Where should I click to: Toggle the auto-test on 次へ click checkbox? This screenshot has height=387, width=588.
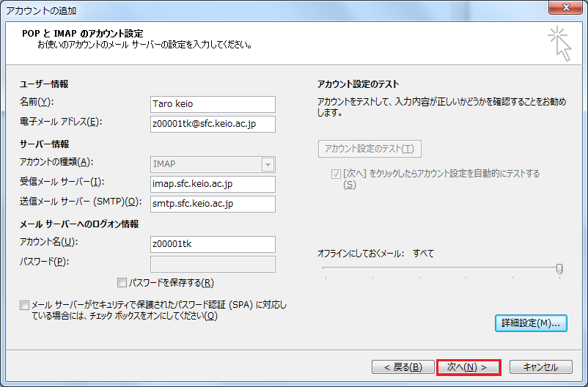336,174
